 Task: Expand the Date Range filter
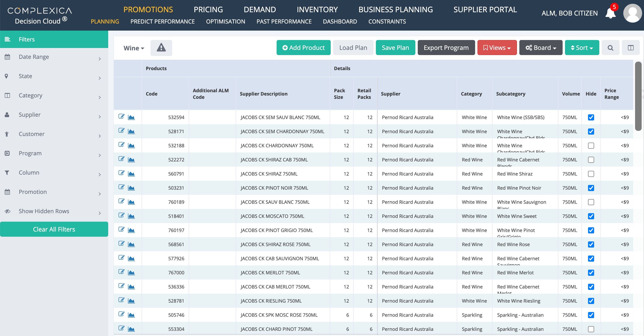(x=54, y=57)
